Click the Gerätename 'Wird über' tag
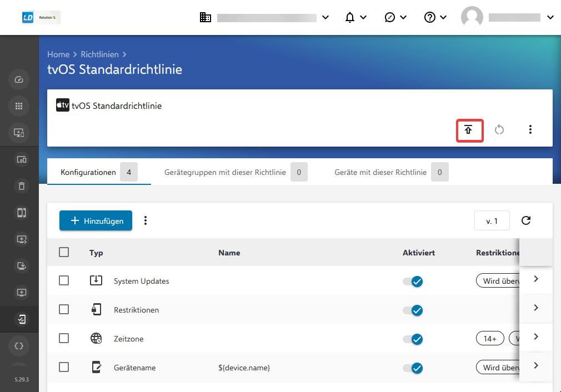This screenshot has height=392, width=561. [498, 368]
